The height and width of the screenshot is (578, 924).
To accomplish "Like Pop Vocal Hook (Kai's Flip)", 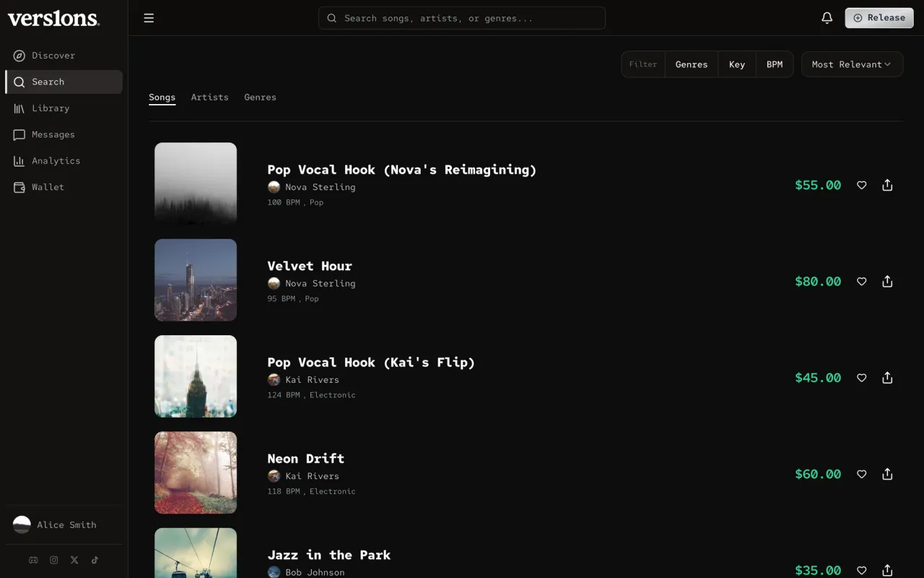I will click(861, 377).
